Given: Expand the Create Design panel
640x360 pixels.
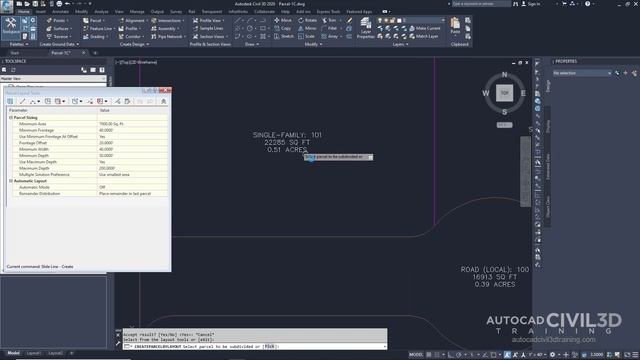Looking at the screenshot, I should (134, 44).
